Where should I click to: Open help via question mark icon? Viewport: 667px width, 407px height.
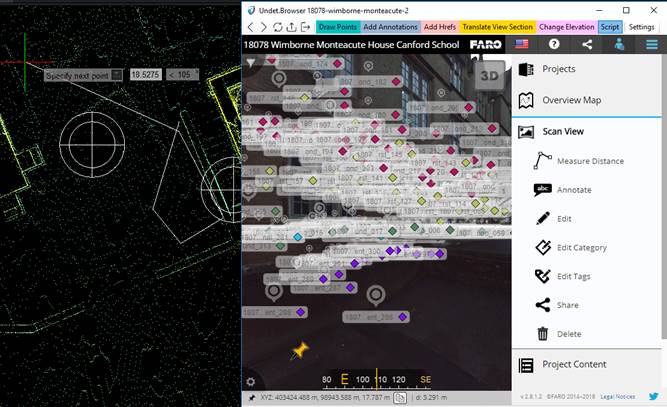(554, 44)
